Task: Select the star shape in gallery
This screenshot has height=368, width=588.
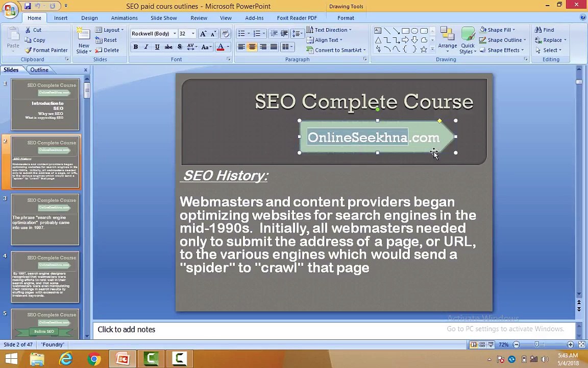Action: (423, 49)
